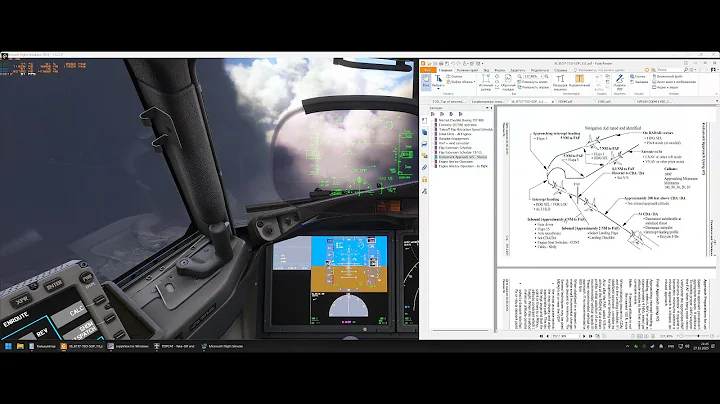Viewport: 720px width, 404px height.
Task: Switch to ORIGIN FDOM document tab
Action: coord(654,101)
